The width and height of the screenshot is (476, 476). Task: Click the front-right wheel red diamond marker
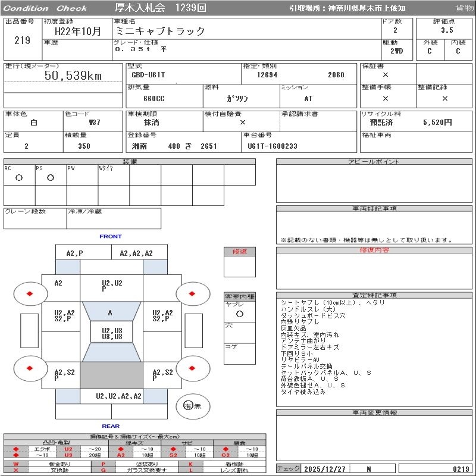point(192,293)
